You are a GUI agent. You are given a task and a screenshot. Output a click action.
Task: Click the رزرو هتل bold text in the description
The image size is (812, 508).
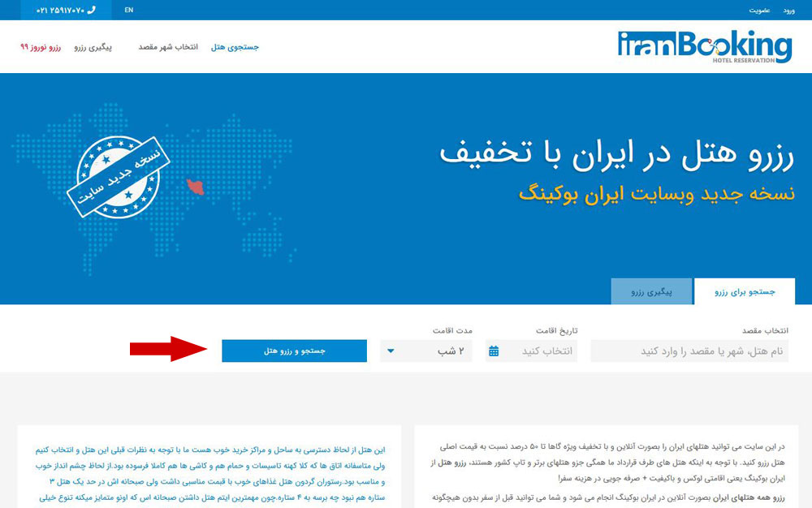(452, 463)
